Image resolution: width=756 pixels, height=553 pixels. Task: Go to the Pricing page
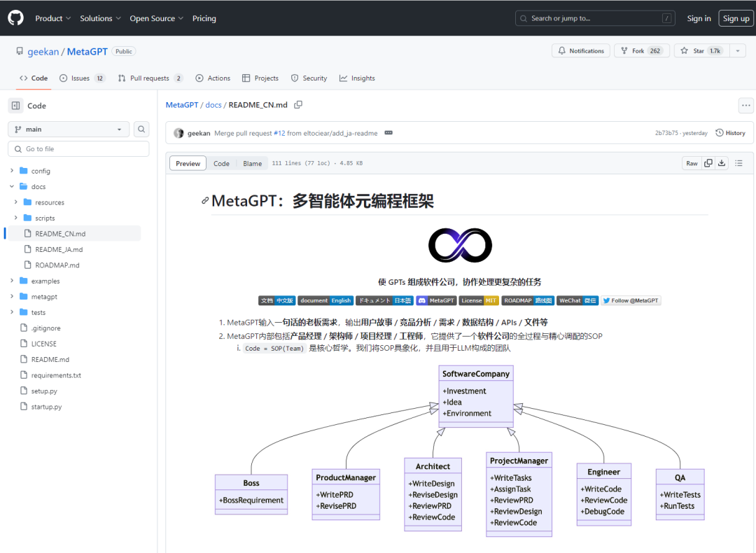pyautogui.click(x=204, y=18)
